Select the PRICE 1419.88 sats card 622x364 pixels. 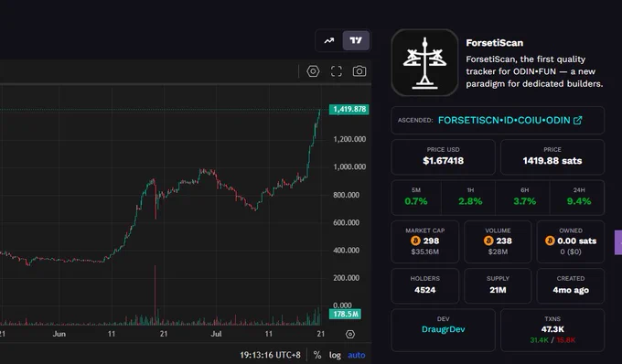(x=552, y=157)
